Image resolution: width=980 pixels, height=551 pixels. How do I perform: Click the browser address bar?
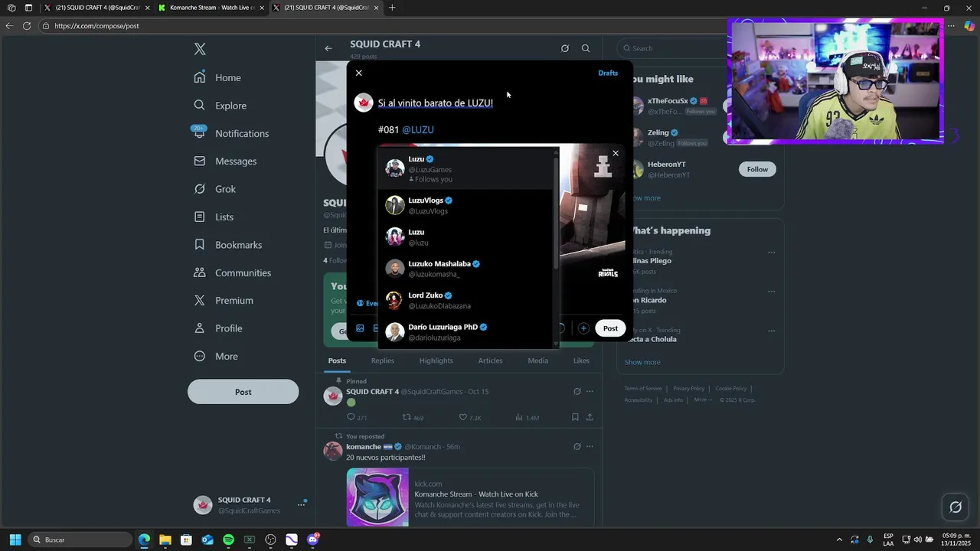pyautogui.click(x=383, y=26)
